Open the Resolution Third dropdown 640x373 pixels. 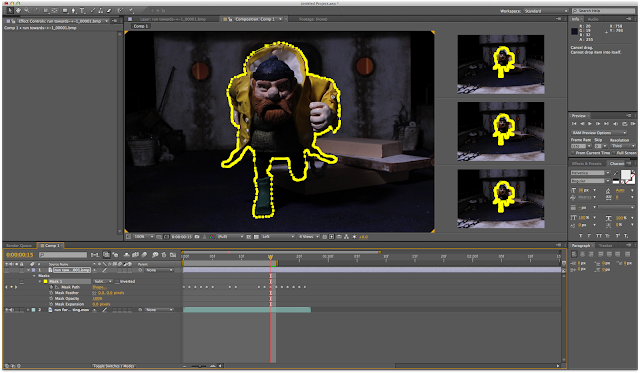[x=622, y=146]
